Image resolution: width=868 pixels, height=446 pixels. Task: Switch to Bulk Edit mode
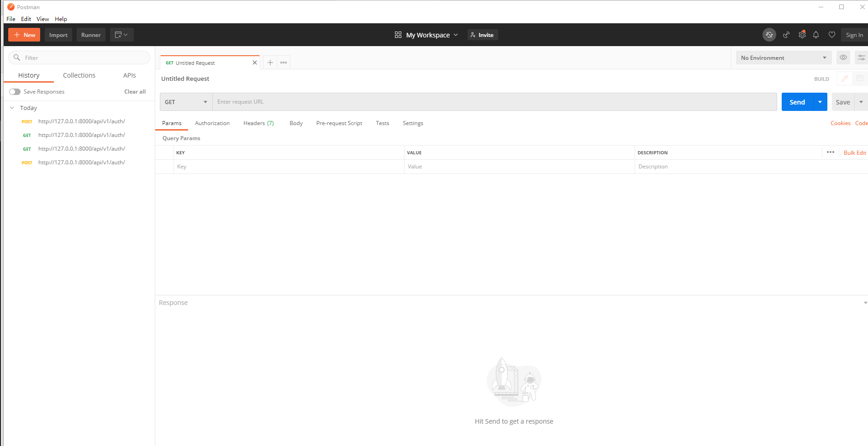[855, 153]
